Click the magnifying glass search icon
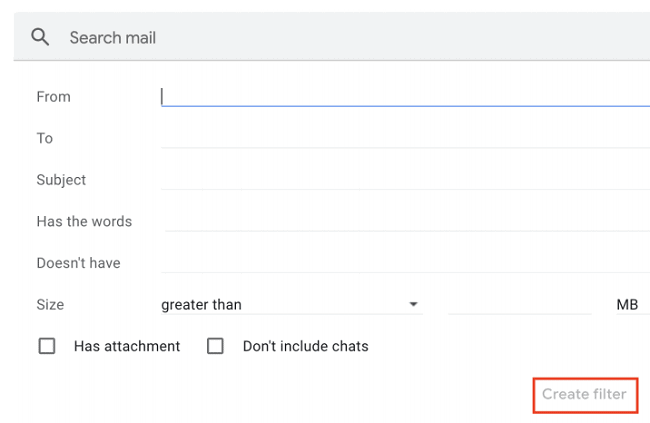 (40, 37)
